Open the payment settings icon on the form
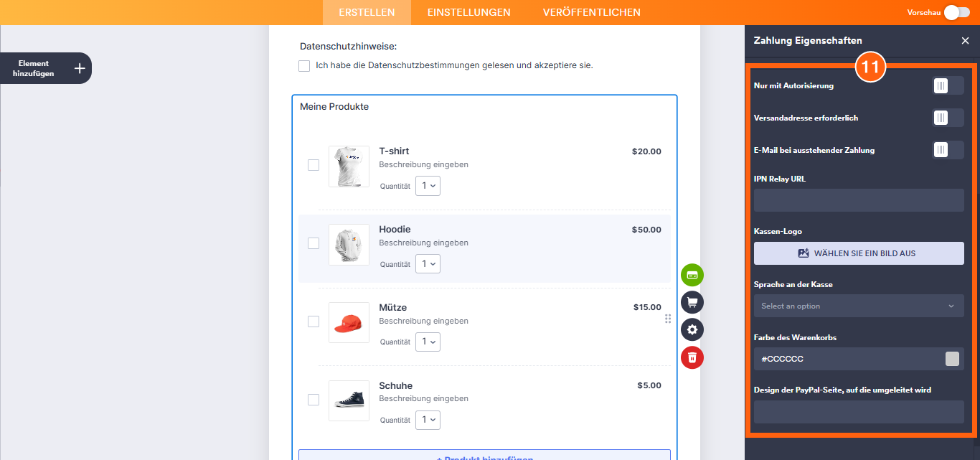 point(692,274)
